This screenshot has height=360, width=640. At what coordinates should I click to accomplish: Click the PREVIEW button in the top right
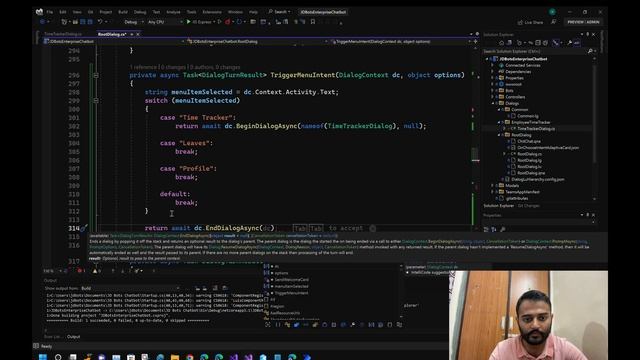[x=584, y=22]
